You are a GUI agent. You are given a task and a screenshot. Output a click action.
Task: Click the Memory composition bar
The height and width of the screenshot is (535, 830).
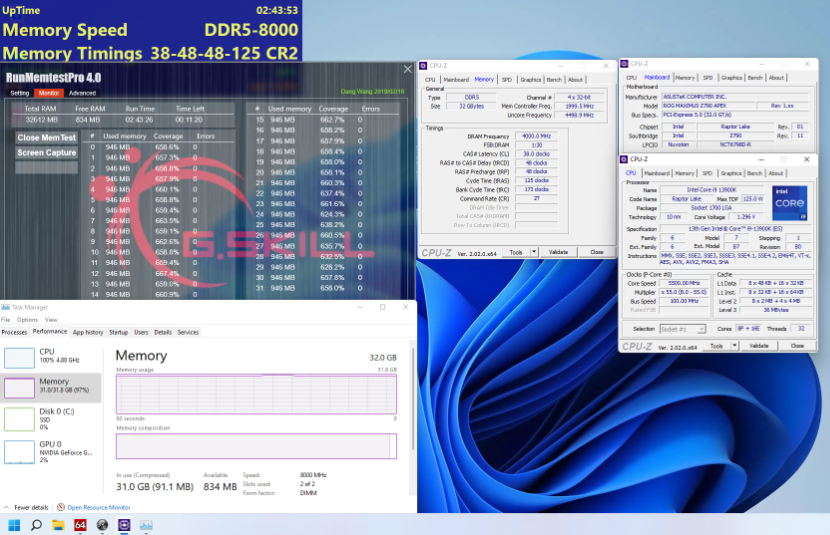coord(256,446)
